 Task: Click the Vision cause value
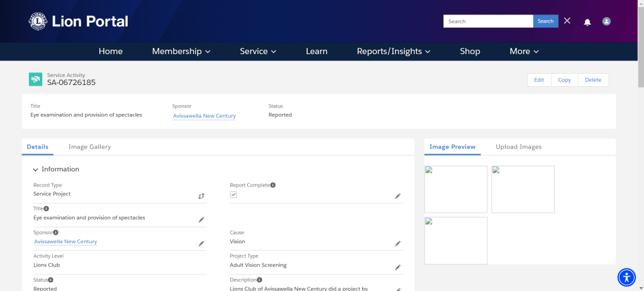tap(237, 242)
